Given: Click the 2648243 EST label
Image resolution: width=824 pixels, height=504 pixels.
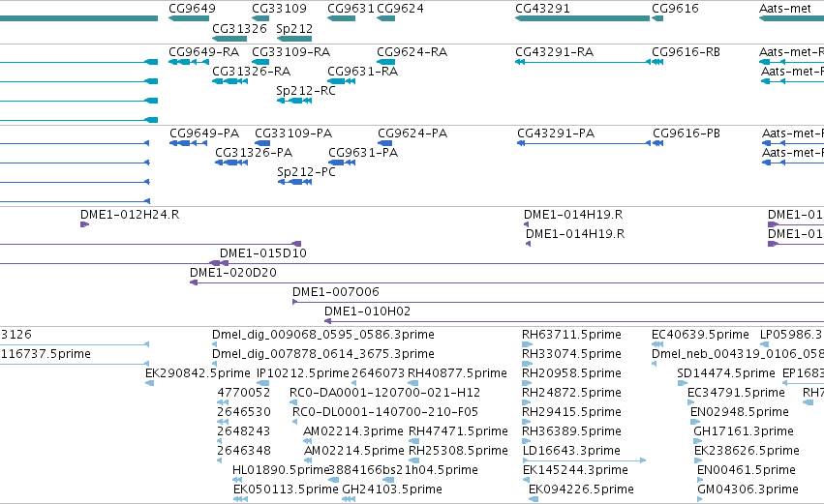Looking at the screenshot, I should (243, 432).
